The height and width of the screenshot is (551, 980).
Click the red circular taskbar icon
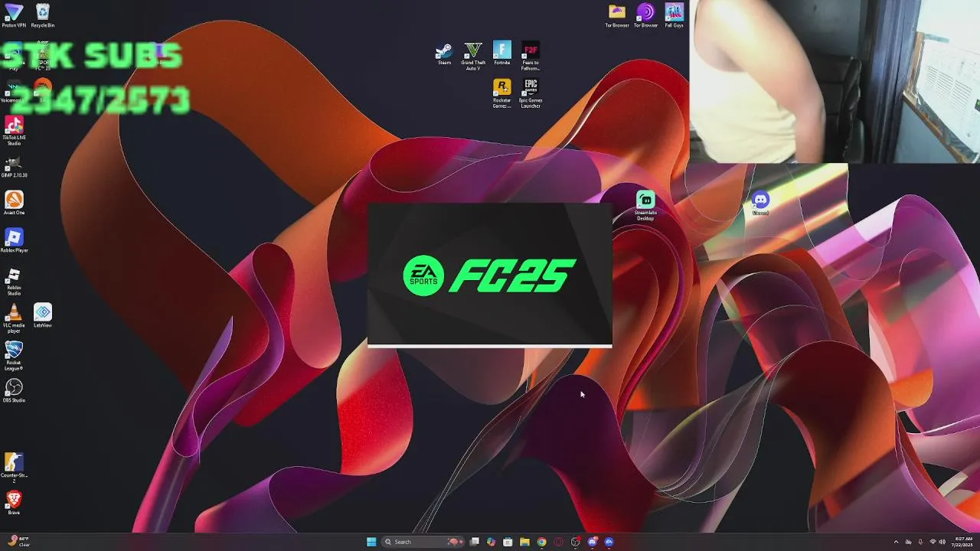pyautogui.click(x=558, y=542)
